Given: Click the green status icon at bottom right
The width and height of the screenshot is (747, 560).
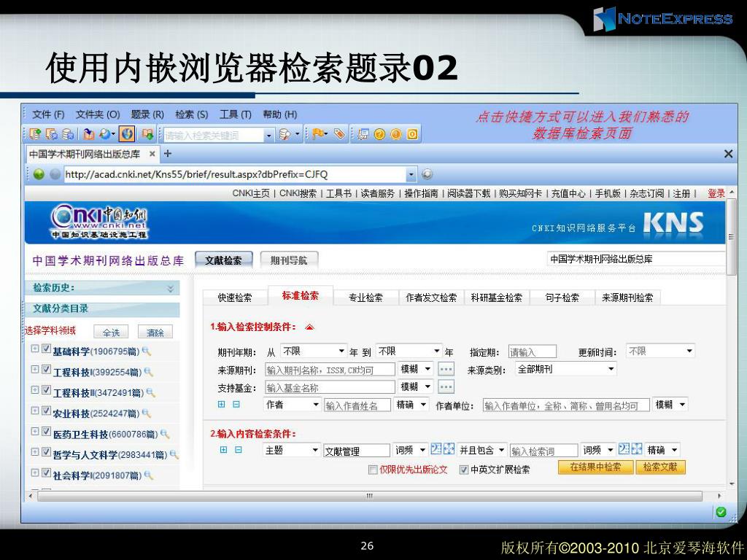Looking at the screenshot, I should [x=721, y=512].
